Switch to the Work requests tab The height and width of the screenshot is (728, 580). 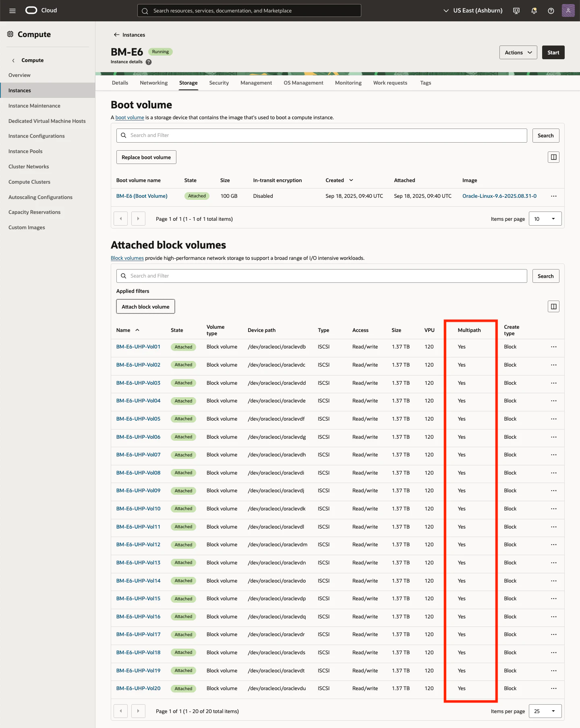click(x=390, y=83)
